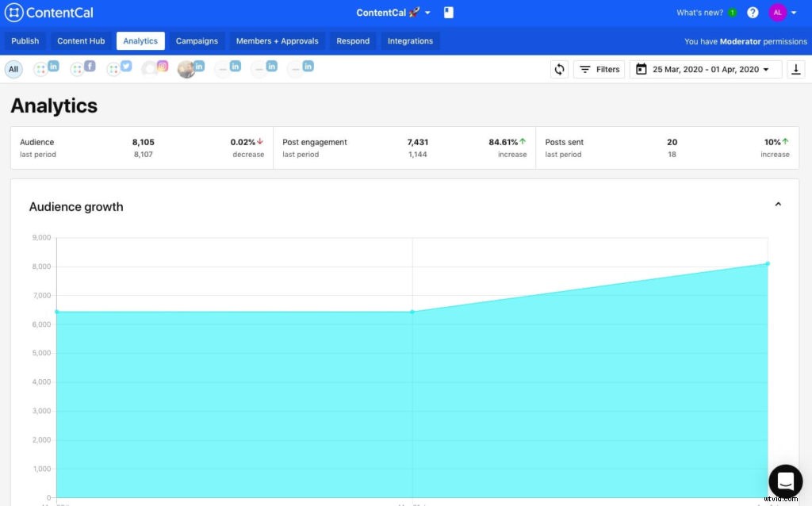Open the Content Hub section
Viewport: 812px width, 506px height.
[x=80, y=40]
